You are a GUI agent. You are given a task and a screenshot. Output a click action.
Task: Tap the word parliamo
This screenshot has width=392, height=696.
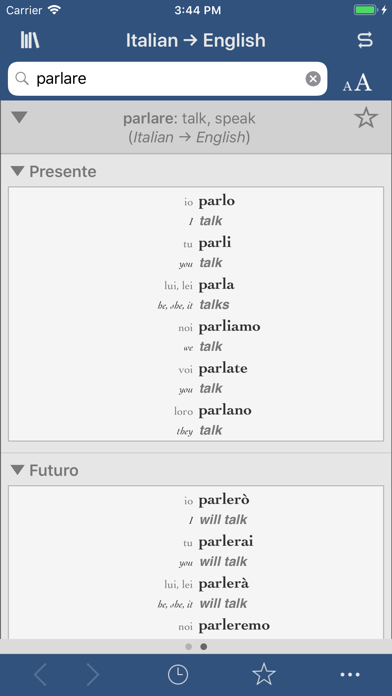(229, 327)
